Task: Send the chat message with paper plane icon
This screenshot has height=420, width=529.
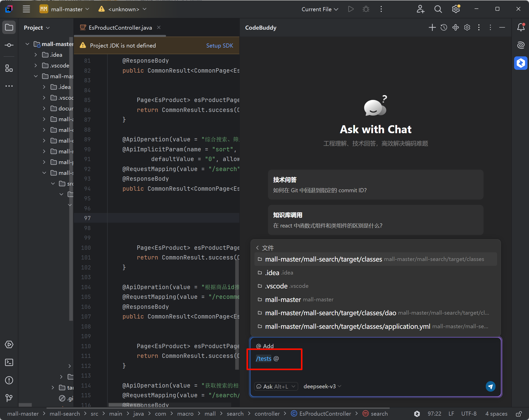Action: tap(490, 386)
